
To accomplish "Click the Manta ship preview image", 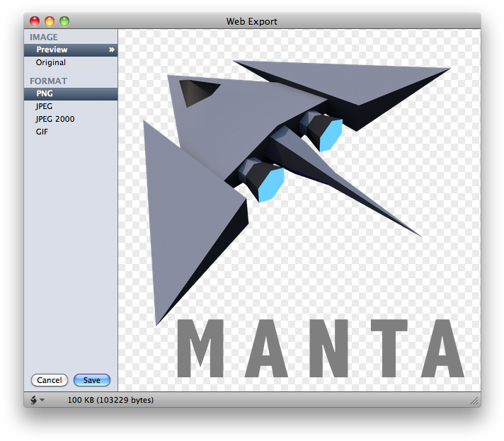I will pyautogui.click(x=299, y=210).
